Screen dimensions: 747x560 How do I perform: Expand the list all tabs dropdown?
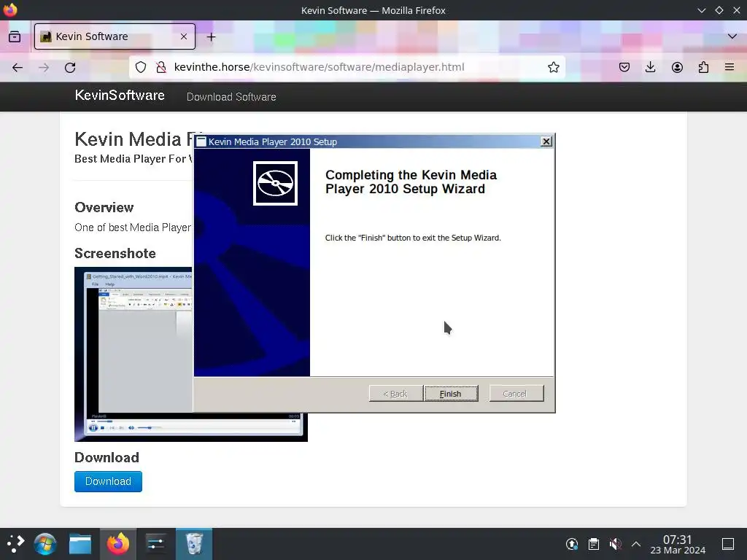point(732,36)
